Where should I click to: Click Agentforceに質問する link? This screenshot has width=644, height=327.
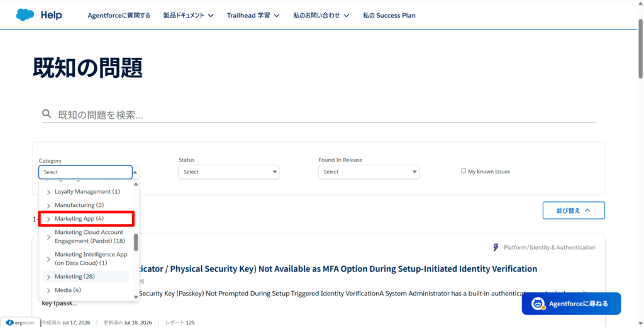coord(119,15)
